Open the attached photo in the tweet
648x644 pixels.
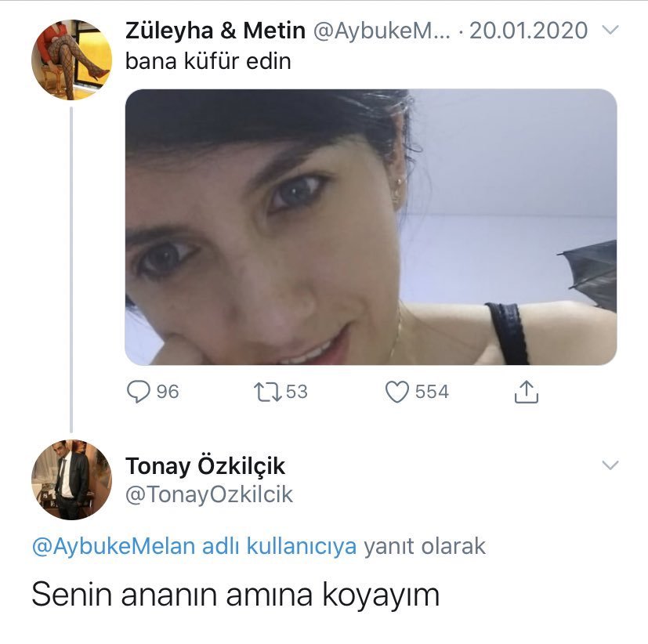pos(371,227)
